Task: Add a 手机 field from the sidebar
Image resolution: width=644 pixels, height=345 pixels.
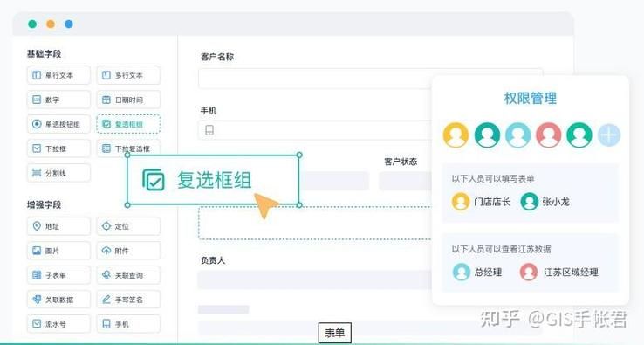Action: click(128, 324)
